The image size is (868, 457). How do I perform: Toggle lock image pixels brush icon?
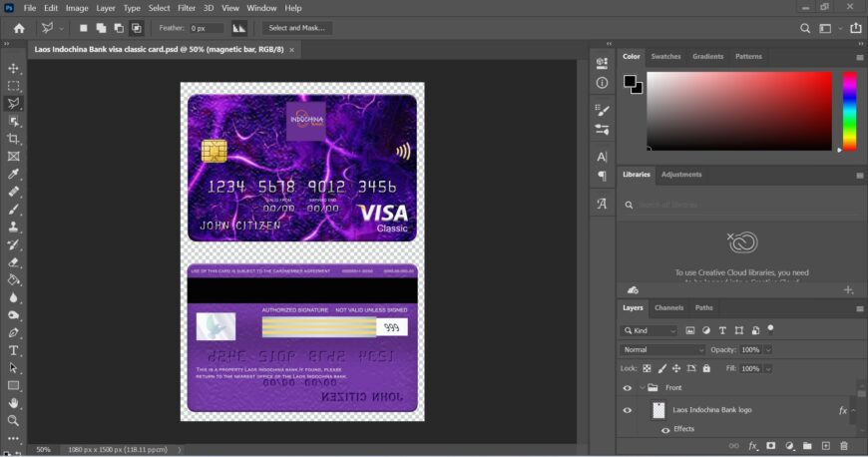point(661,368)
